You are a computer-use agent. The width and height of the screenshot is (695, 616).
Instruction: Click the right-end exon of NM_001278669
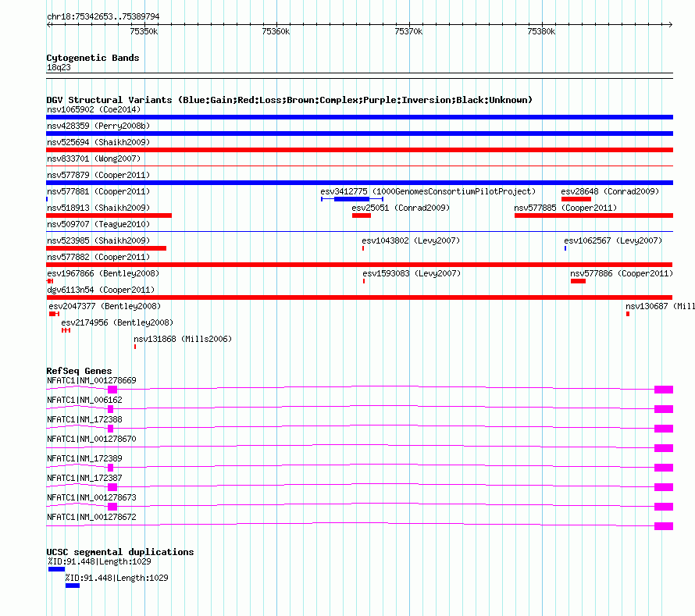coord(664,390)
